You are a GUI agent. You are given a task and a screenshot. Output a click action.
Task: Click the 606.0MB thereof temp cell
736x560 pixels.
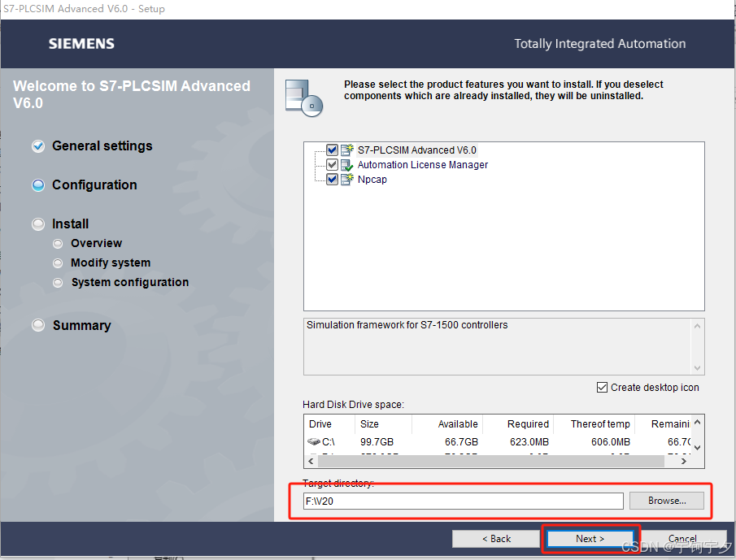point(610,442)
